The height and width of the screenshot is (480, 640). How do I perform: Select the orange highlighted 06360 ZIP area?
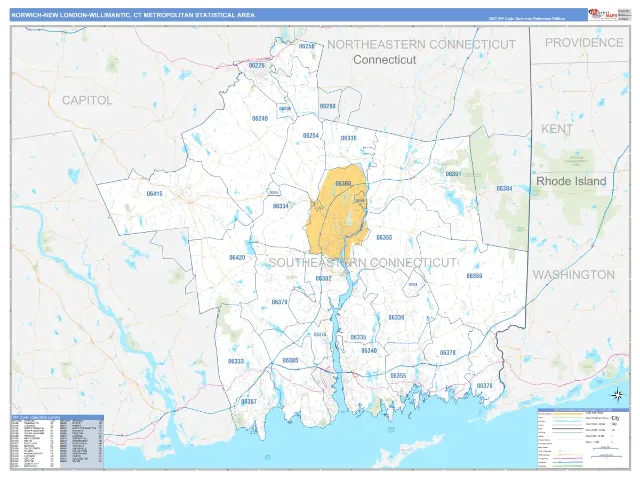(x=338, y=211)
